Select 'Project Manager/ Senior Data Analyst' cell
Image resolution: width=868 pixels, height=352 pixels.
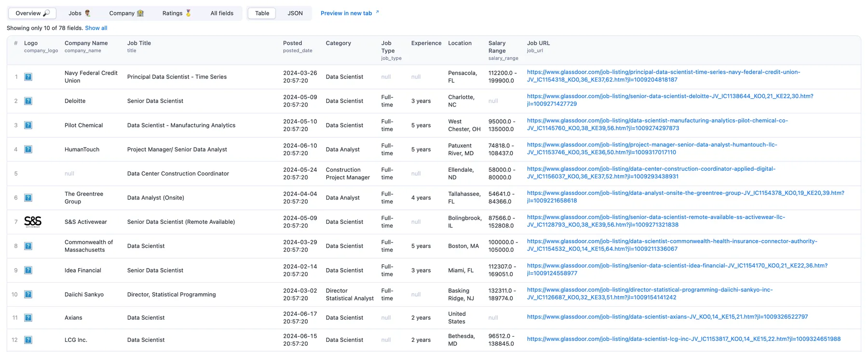point(177,149)
